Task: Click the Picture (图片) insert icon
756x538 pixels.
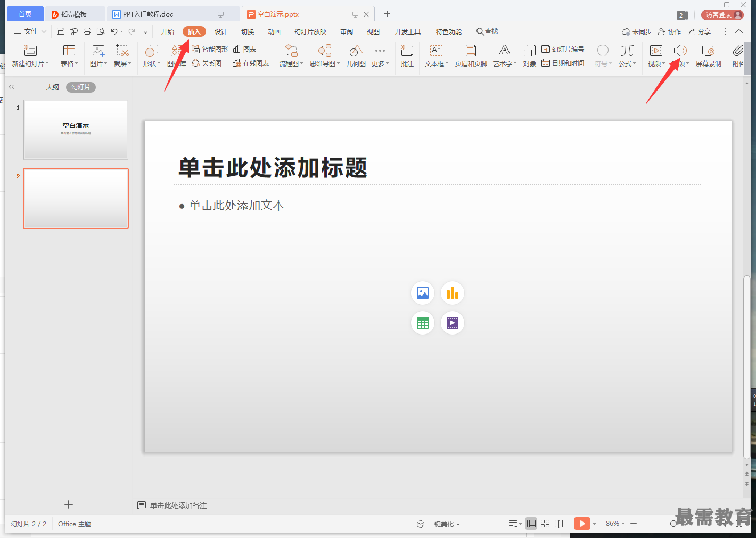Action: pos(98,51)
